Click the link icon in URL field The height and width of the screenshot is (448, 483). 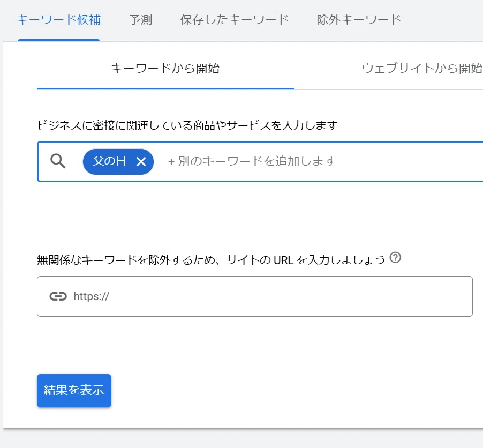click(58, 296)
